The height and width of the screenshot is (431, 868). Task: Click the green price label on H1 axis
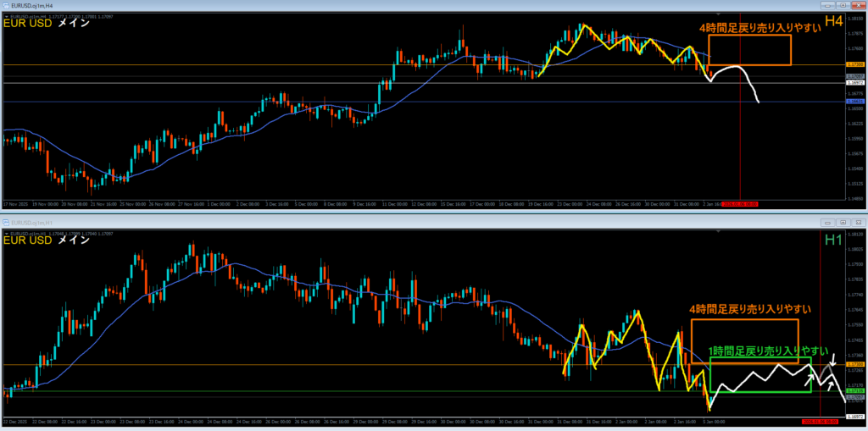pos(854,391)
